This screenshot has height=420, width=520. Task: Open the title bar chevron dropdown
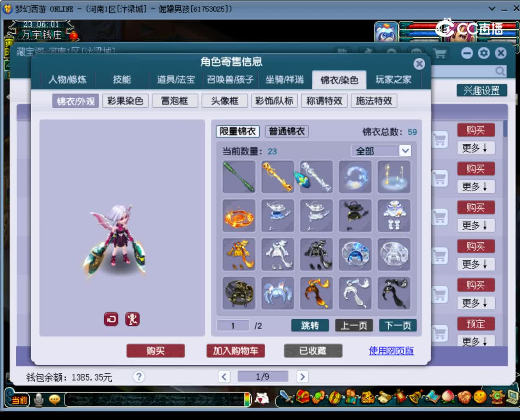492,9
